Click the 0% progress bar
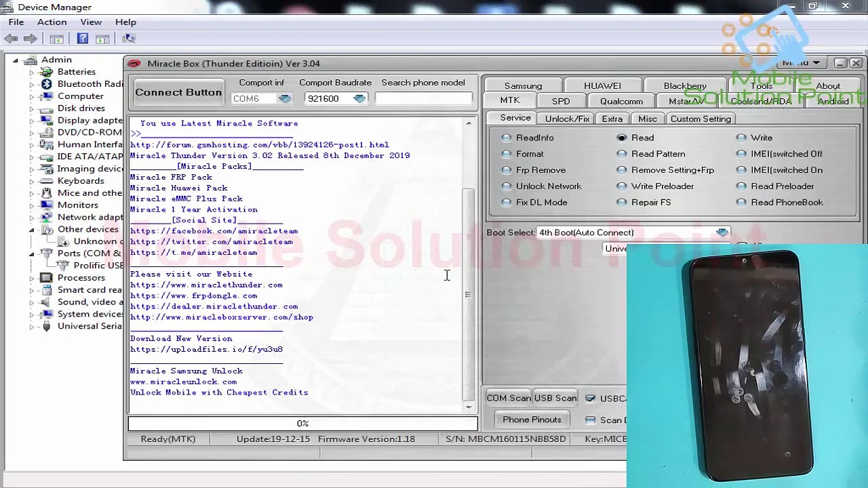868x488 pixels. point(303,424)
